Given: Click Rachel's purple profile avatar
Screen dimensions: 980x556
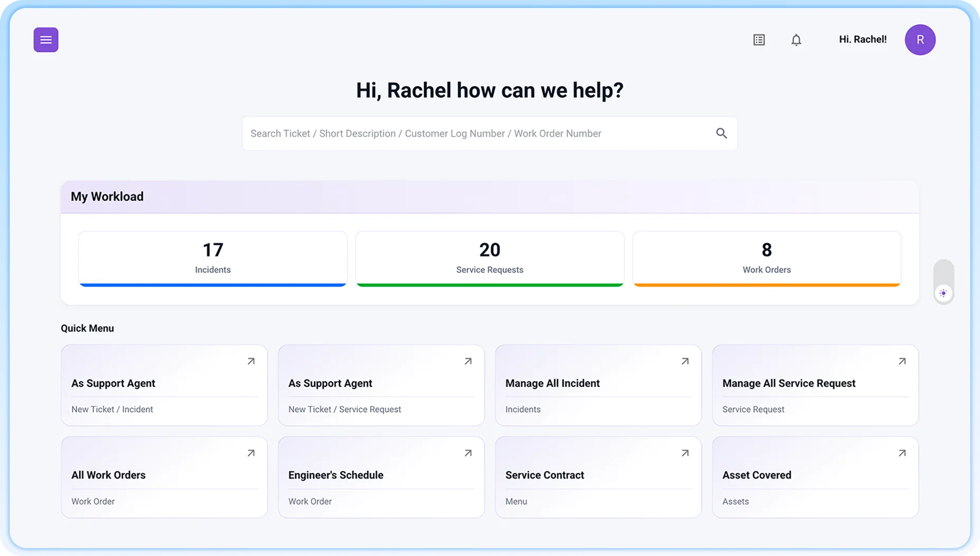Looking at the screenshot, I should (920, 40).
